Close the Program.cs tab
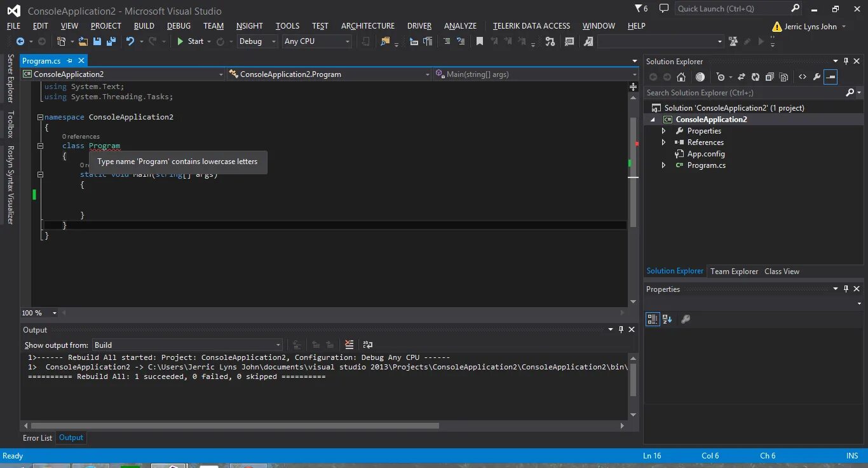This screenshot has width=868, height=468. click(81, 60)
